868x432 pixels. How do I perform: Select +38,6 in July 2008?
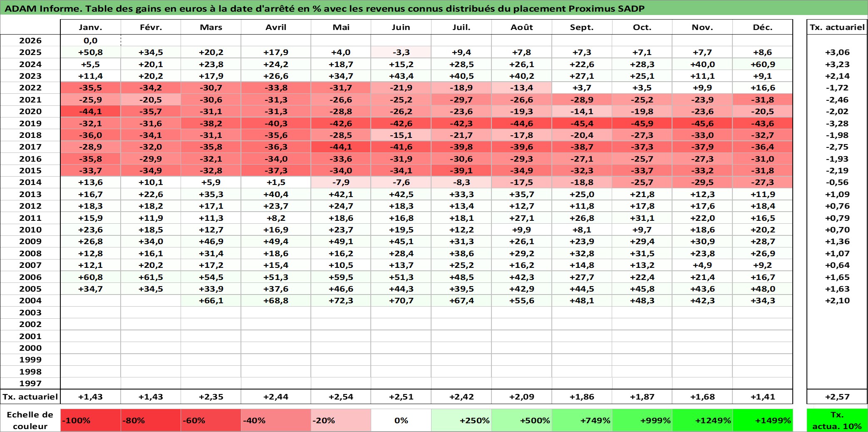click(x=461, y=253)
